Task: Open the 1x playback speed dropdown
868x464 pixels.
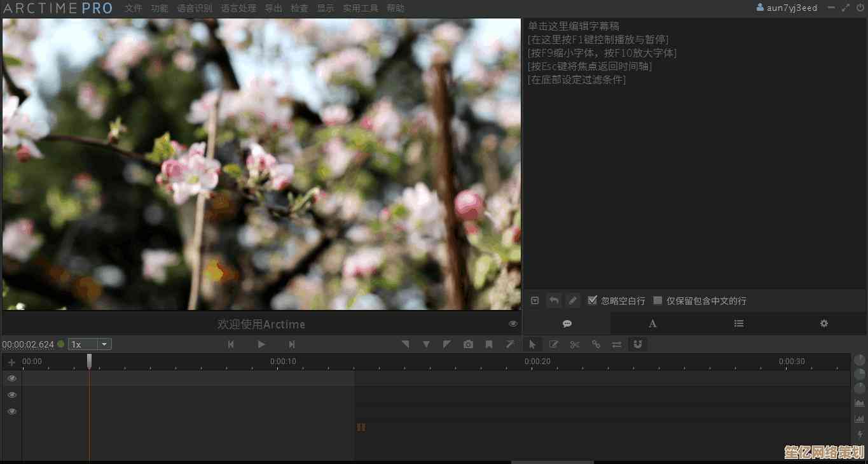Action: [90, 344]
